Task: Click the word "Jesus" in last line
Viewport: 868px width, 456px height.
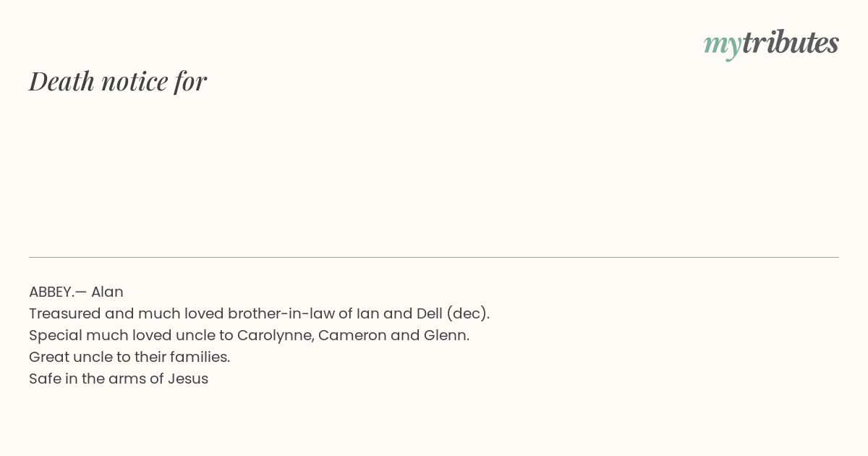Action: pyautogui.click(x=188, y=379)
